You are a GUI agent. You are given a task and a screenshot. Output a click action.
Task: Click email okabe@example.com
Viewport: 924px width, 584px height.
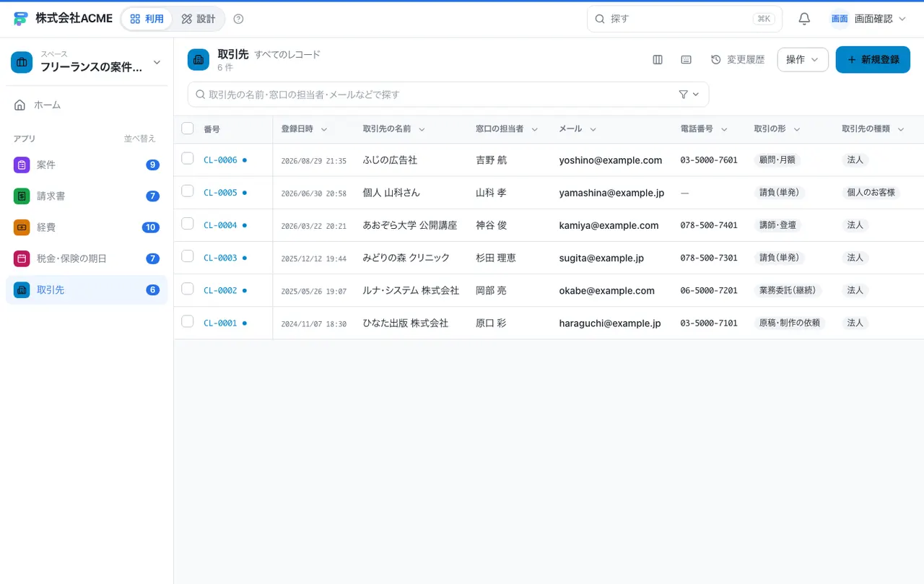pyautogui.click(x=607, y=290)
